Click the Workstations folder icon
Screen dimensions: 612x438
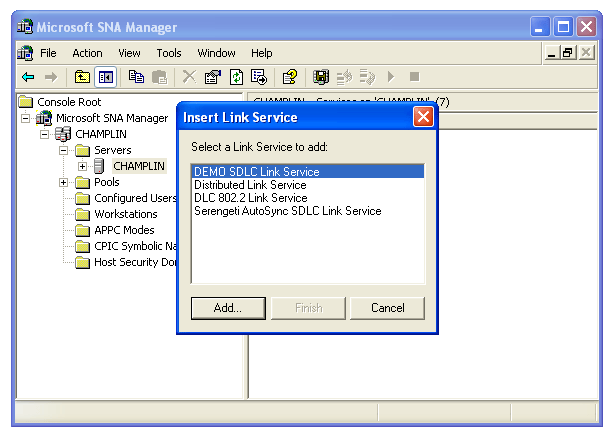click(x=82, y=214)
